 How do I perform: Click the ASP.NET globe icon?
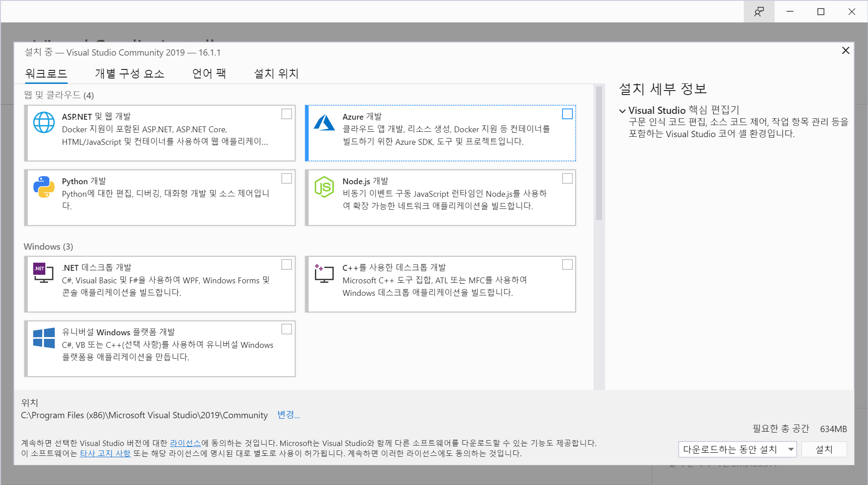point(44,122)
